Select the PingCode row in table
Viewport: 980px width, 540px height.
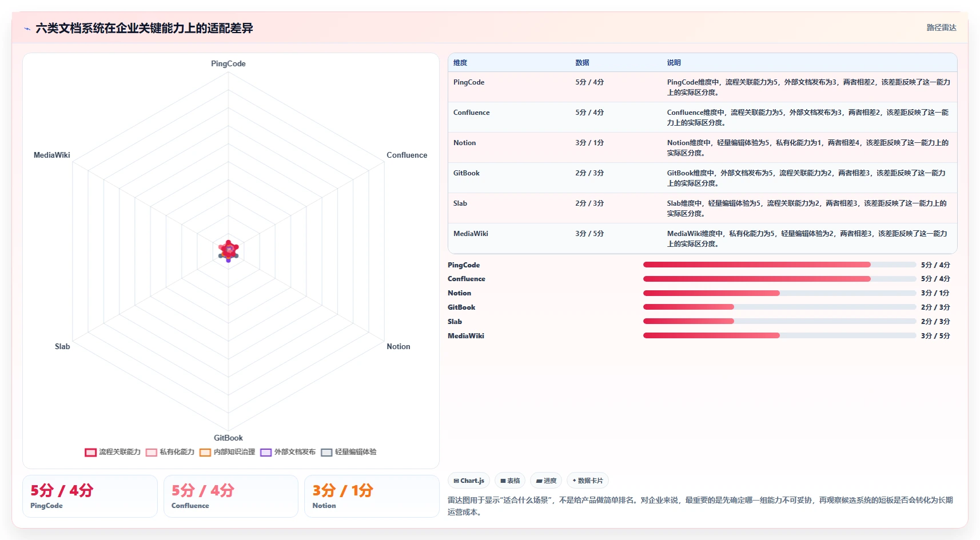click(702, 87)
